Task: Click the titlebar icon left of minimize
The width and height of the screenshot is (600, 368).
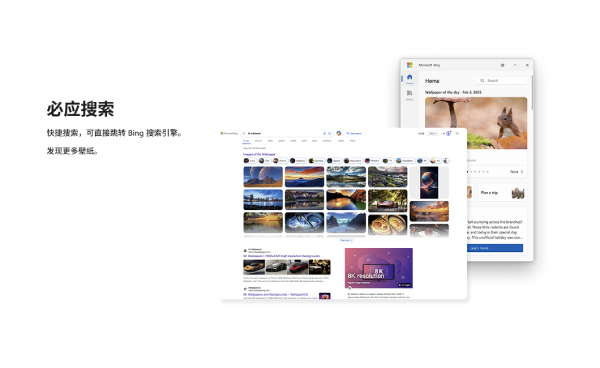Action: pos(502,65)
